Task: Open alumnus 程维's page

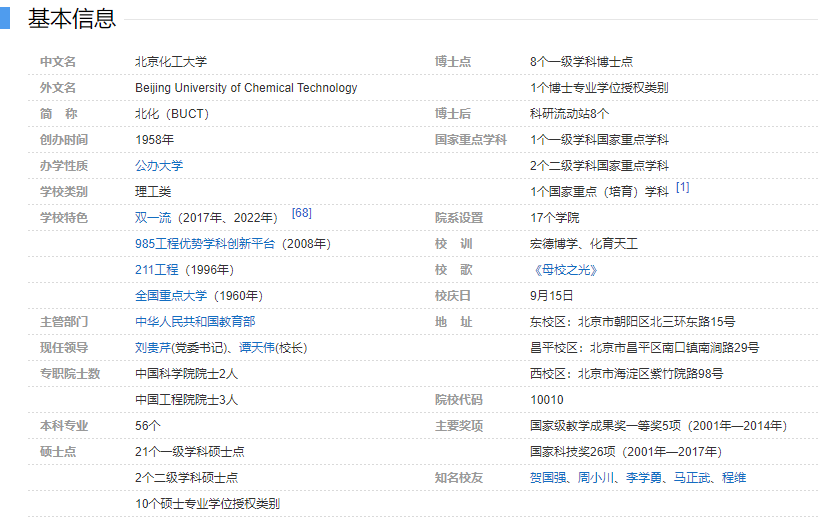Action: (x=734, y=478)
